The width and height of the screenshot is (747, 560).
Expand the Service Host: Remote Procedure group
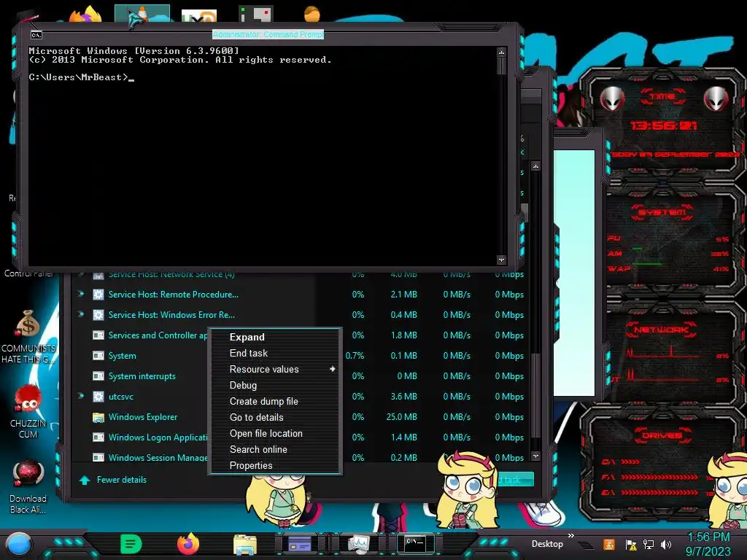(x=81, y=294)
